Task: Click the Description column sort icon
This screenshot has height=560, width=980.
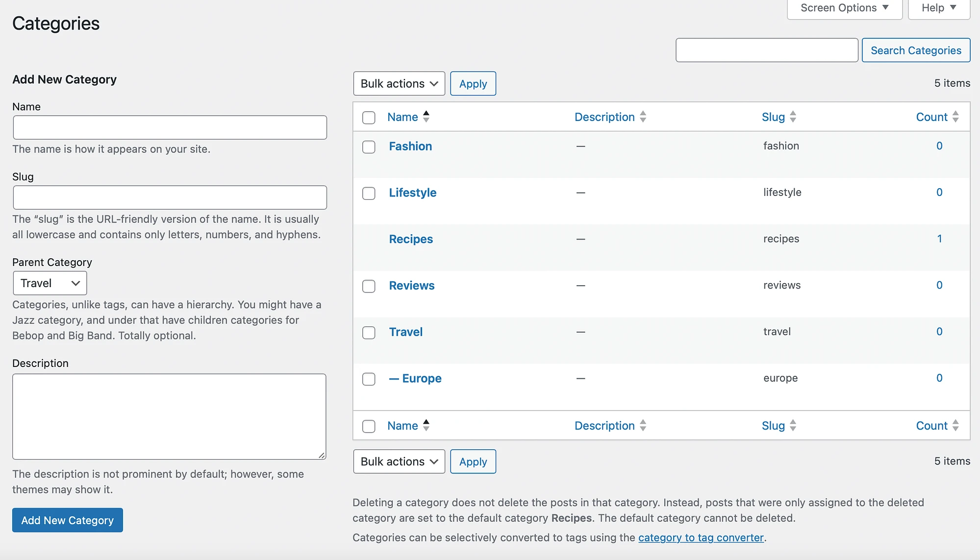Action: click(644, 116)
